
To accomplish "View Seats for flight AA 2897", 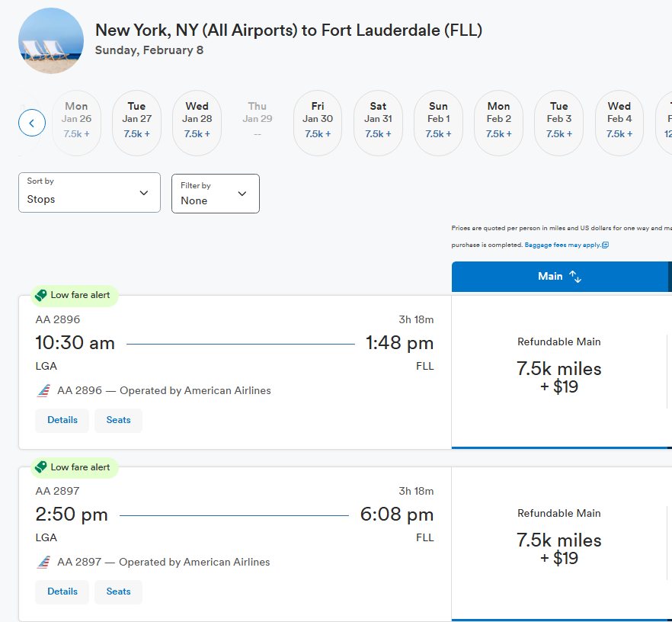I will point(118,592).
